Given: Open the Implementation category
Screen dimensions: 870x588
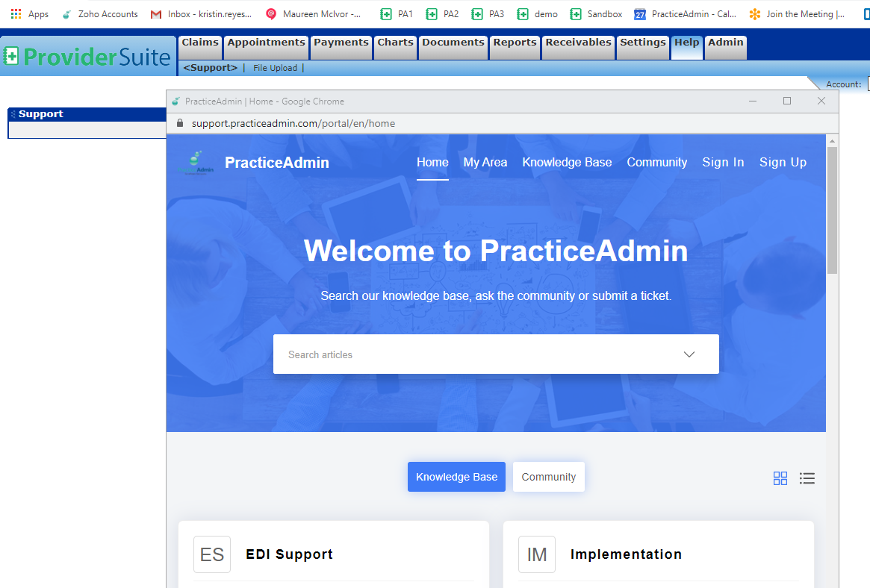Looking at the screenshot, I should [626, 554].
